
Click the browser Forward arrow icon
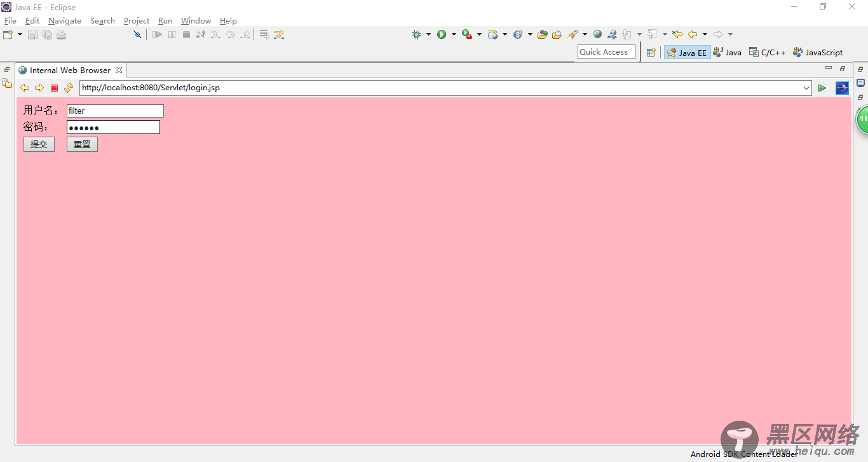click(x=39, y=88)
